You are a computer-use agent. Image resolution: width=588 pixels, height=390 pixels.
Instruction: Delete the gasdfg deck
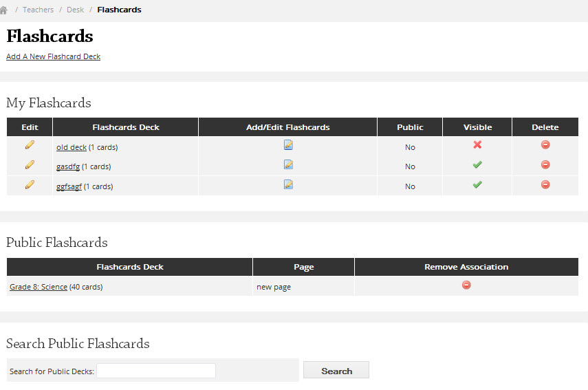(545, 164)
